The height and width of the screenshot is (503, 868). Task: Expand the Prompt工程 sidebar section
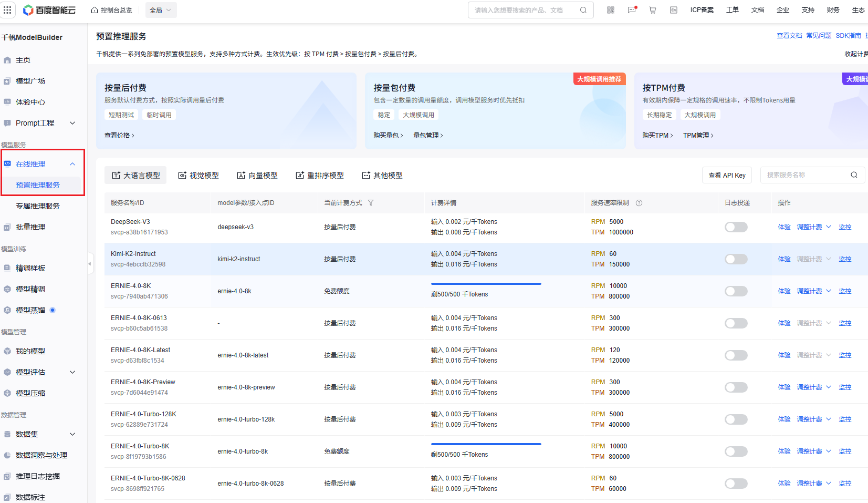tap(72, 123)
